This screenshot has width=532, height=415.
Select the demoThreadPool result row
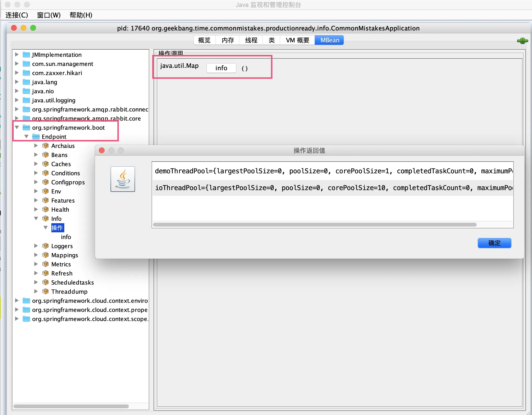[332, 171]
